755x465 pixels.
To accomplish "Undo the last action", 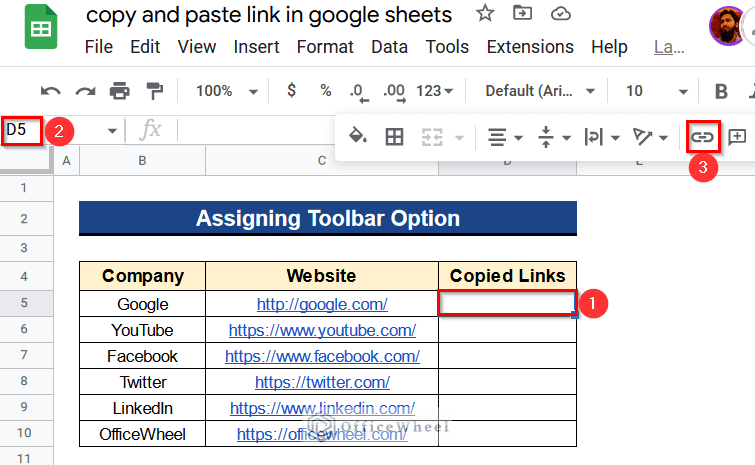I will click(51, 90).
